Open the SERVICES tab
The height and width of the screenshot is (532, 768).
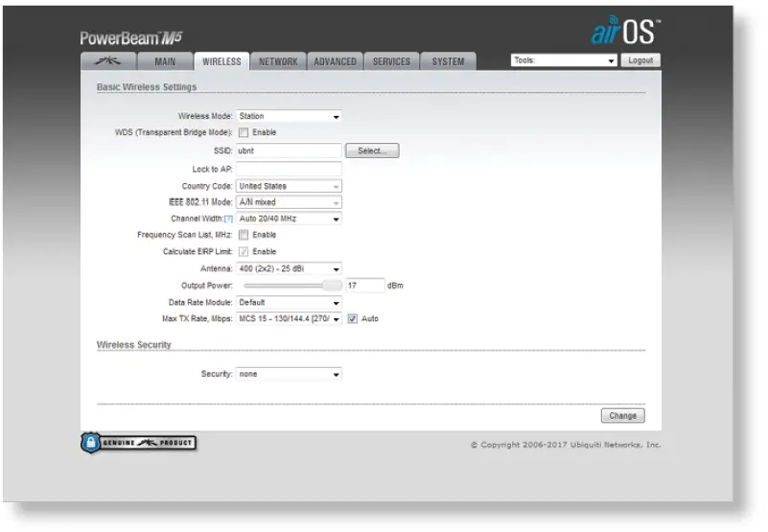391,61
